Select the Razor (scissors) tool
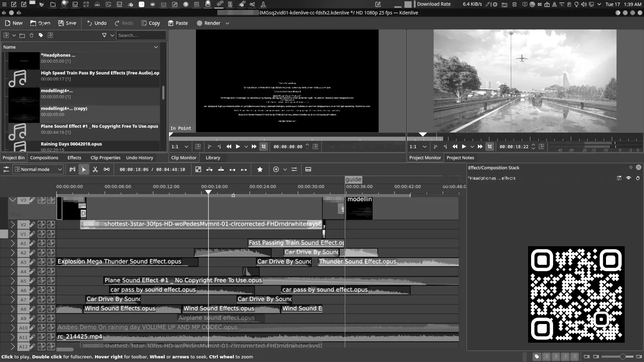 95,169
